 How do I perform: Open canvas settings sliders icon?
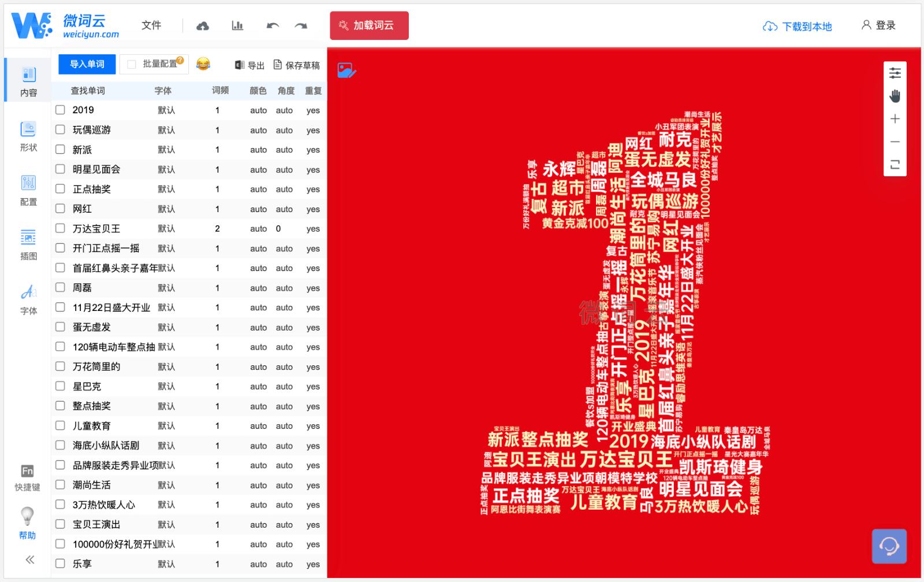click(895, 73)
